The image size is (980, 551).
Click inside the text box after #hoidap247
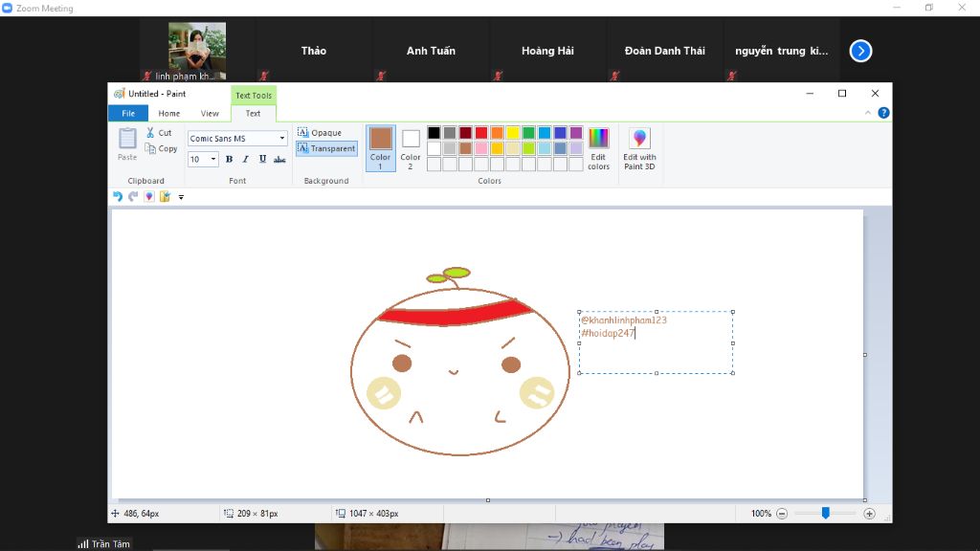635,333
